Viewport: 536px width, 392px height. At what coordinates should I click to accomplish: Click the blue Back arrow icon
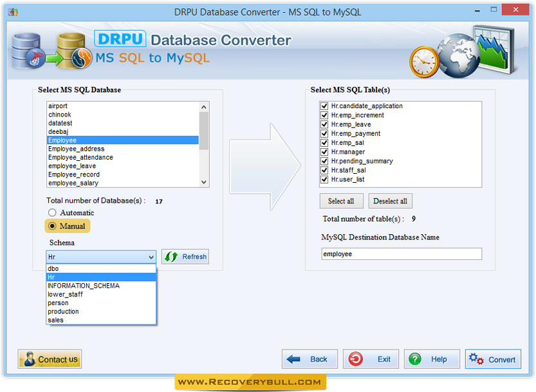(293, 359)
